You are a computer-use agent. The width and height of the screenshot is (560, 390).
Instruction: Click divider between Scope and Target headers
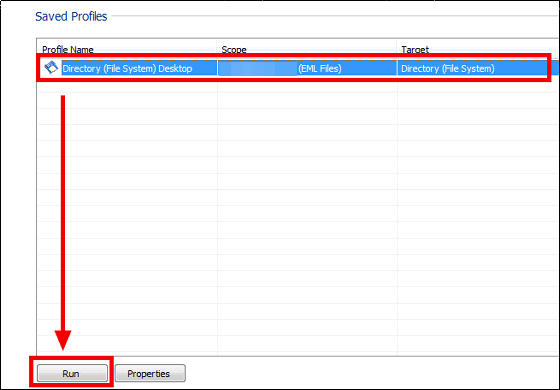coord(397,49)
